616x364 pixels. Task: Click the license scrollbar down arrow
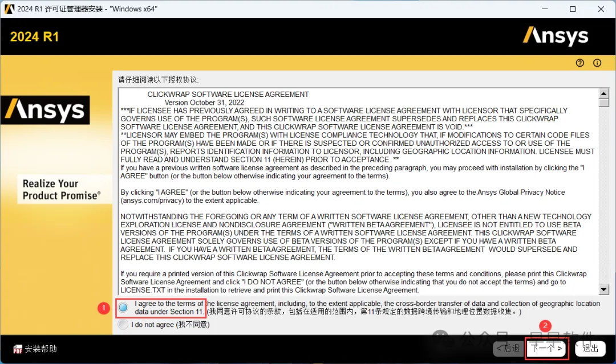(604, 290)
